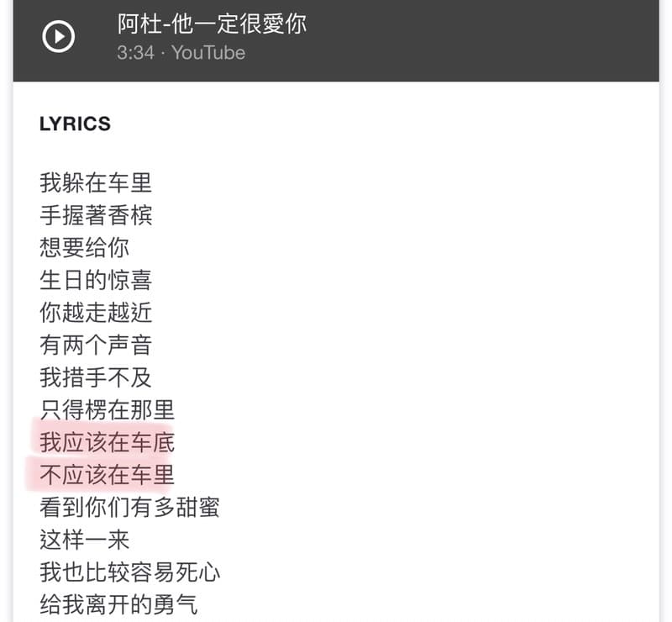Click the 3:34 · YouTube source text
672x622 pixels.
181,53
